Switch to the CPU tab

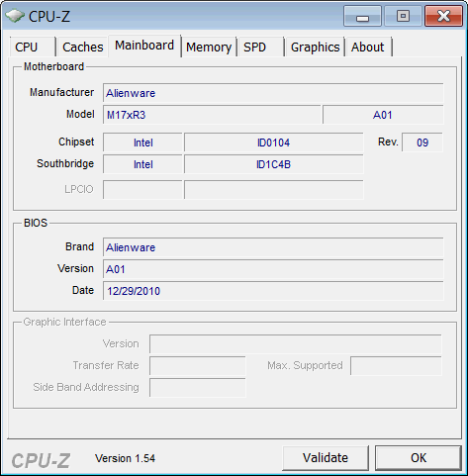(33, 47)
